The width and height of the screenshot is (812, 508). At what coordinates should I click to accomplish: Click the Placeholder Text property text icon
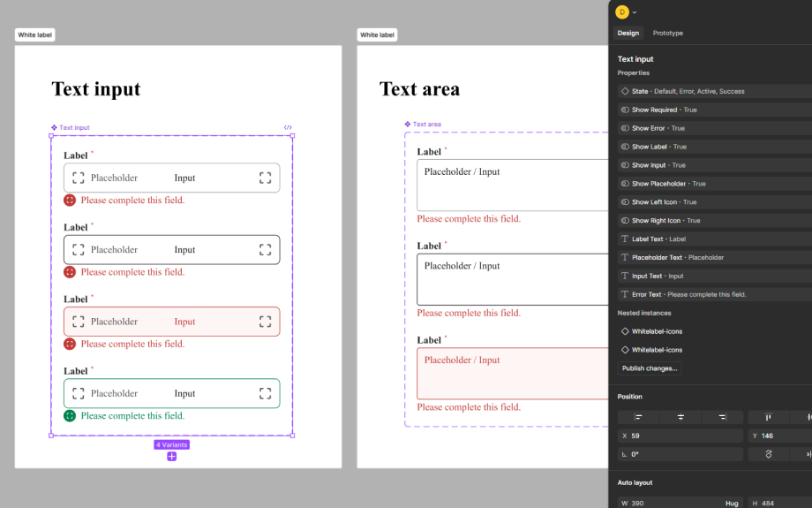pyautogui.click(x=625, y=258)
